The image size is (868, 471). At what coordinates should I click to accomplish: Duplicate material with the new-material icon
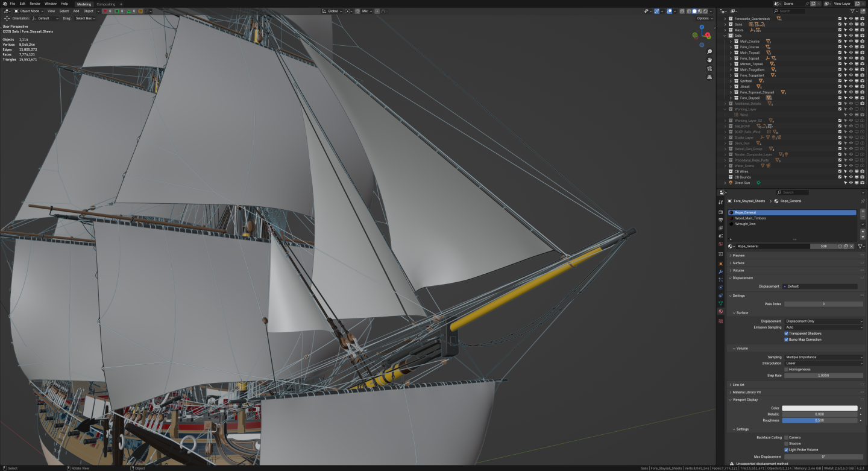846,246
